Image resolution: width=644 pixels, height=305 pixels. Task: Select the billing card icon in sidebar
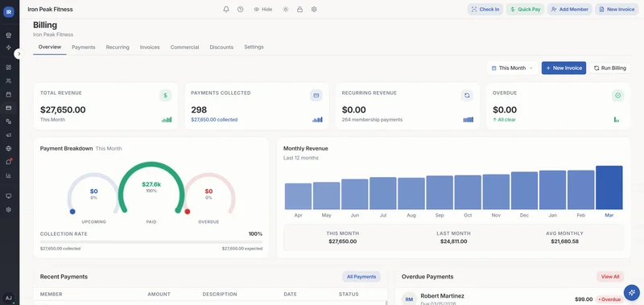pyautogui.click(x=9, y=108)
